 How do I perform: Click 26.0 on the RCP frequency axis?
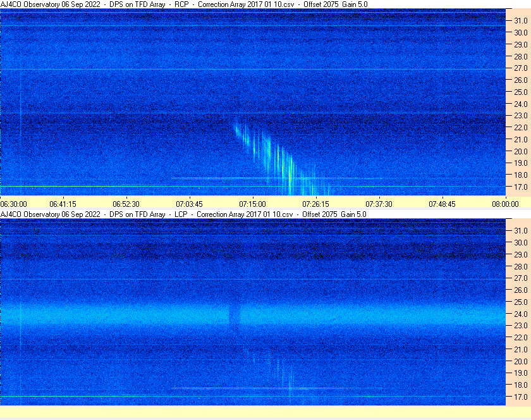pyautogui.click(x=521, y=80)
